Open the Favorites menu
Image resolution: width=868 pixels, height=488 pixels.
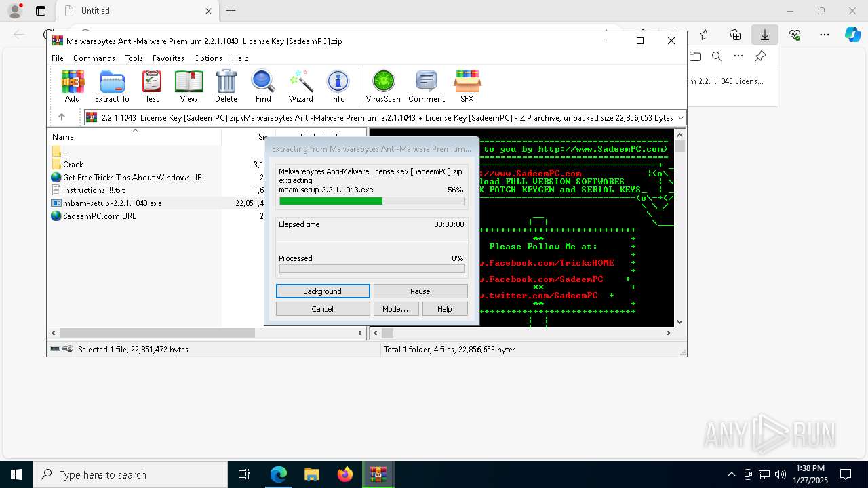pyautogui.click(x=168, y=58)
